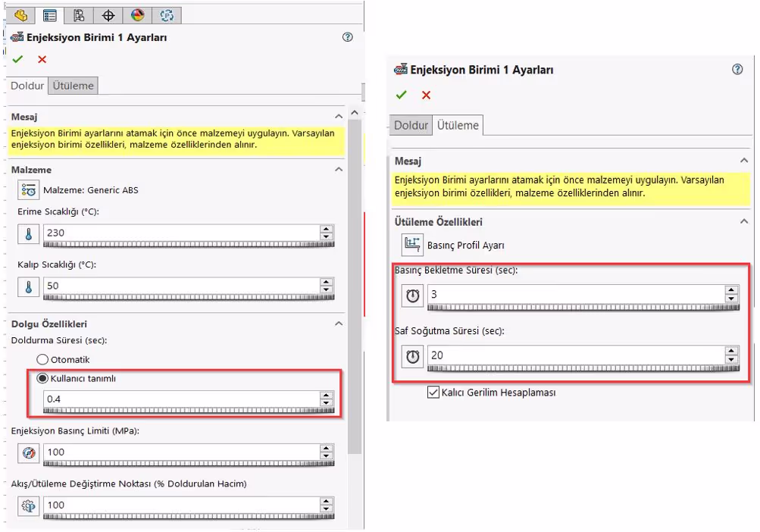Switch to Doldur tab in left panel
This screenshot has width=760, height=532.
pos(27,86)
